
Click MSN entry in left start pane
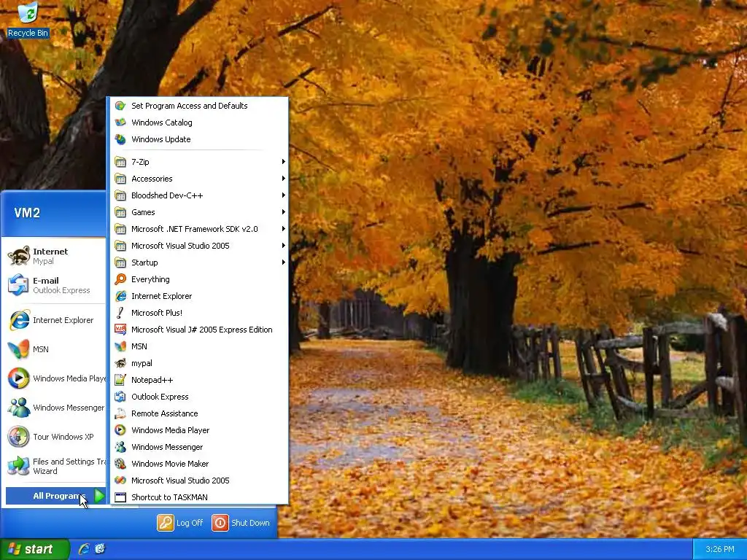click(54, 349)
